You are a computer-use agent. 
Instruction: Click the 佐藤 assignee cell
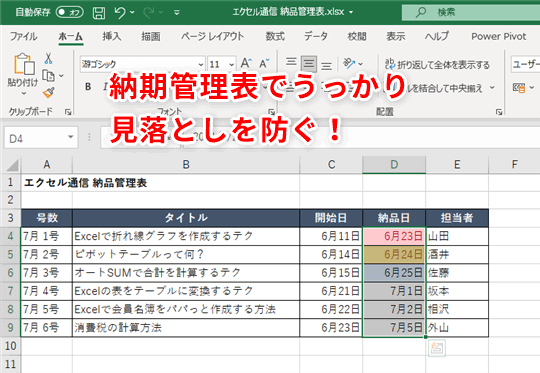[457, 273]
